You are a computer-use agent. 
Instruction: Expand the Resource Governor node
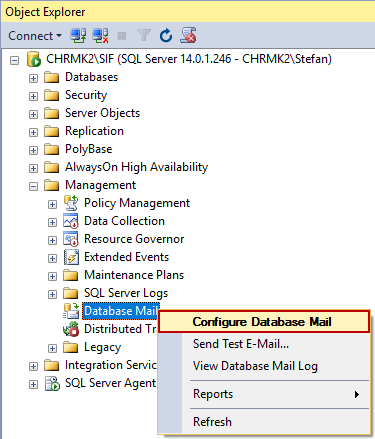click(x=52, y=240)
